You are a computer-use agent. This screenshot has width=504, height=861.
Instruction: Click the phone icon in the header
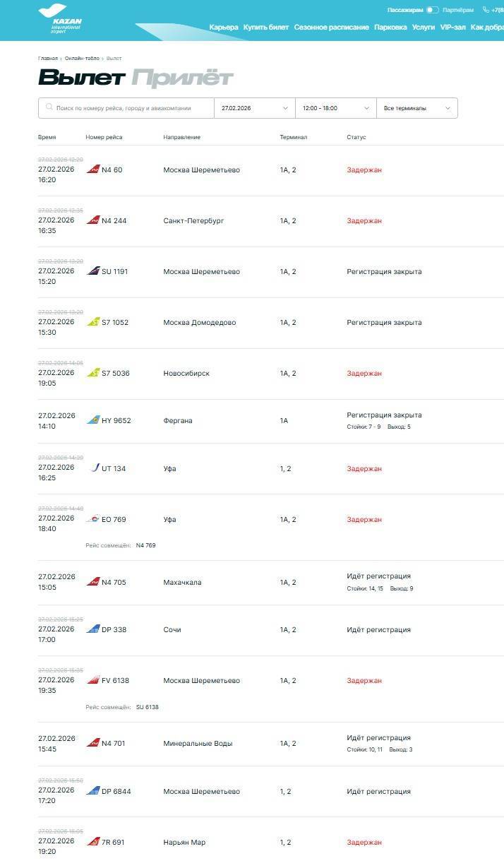[x=486, y=10]
